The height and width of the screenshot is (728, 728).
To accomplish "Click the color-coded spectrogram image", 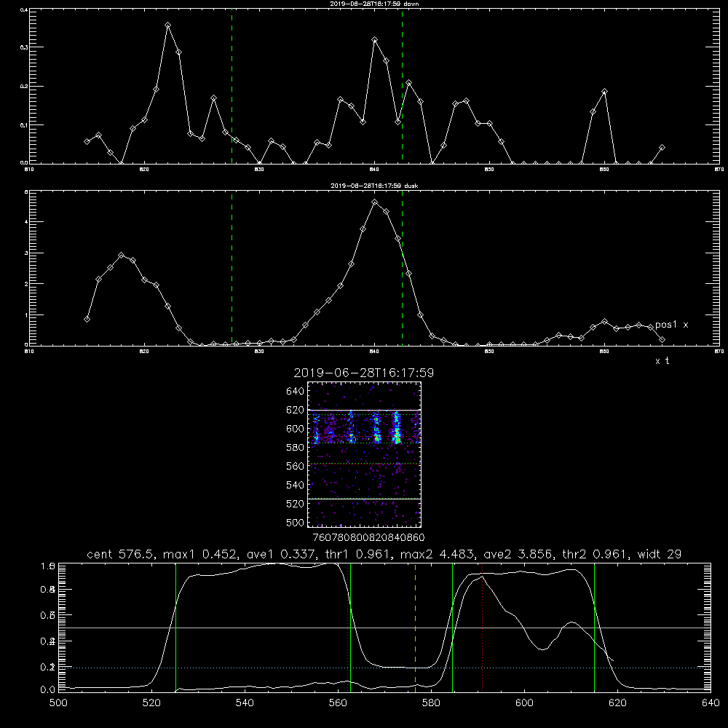I will pyautogui.click(x=365, y=454).
